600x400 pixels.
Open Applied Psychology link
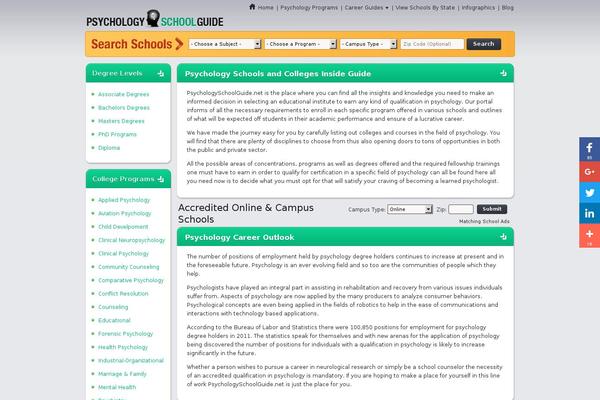click(124, 200)
